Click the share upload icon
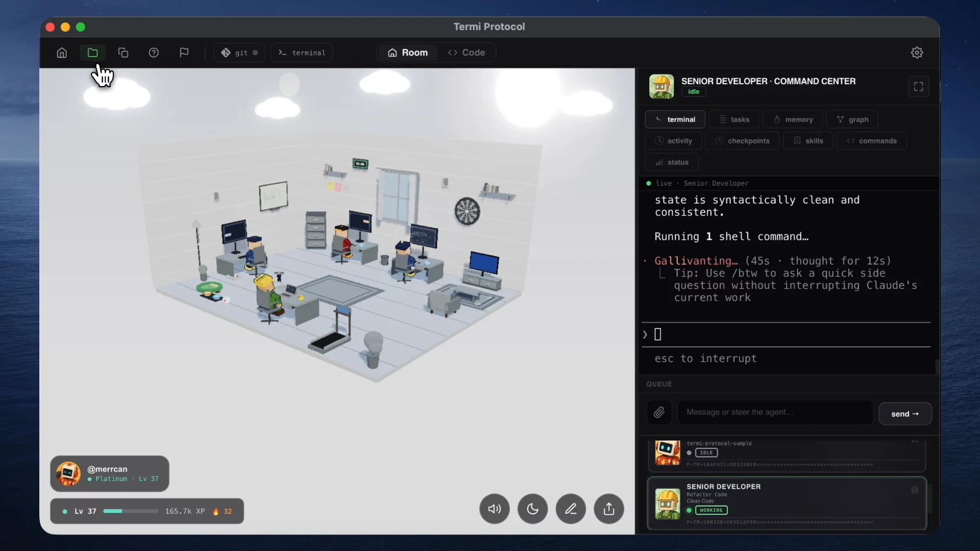Screen dimensions: 980x551 point(609,509)
